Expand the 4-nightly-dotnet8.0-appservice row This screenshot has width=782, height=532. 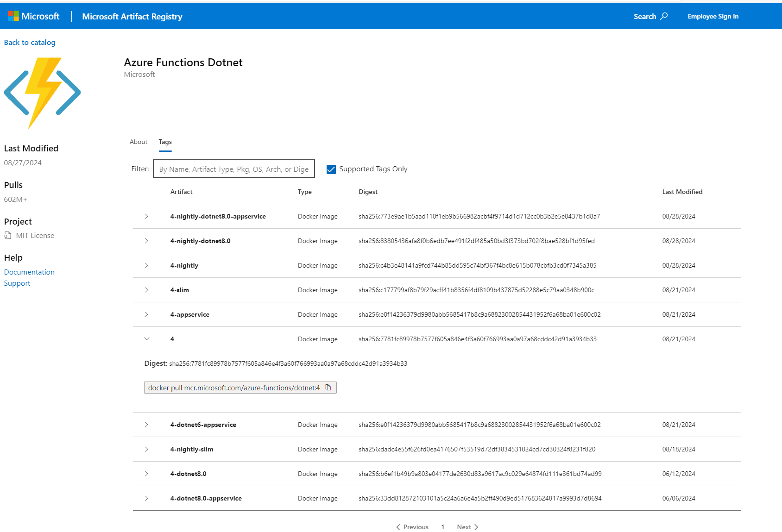click(146, 216)
